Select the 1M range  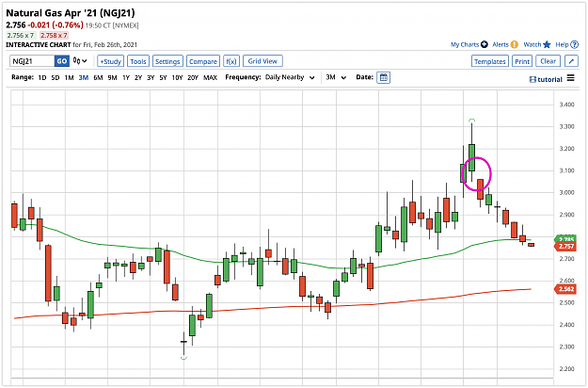point(69,77)
